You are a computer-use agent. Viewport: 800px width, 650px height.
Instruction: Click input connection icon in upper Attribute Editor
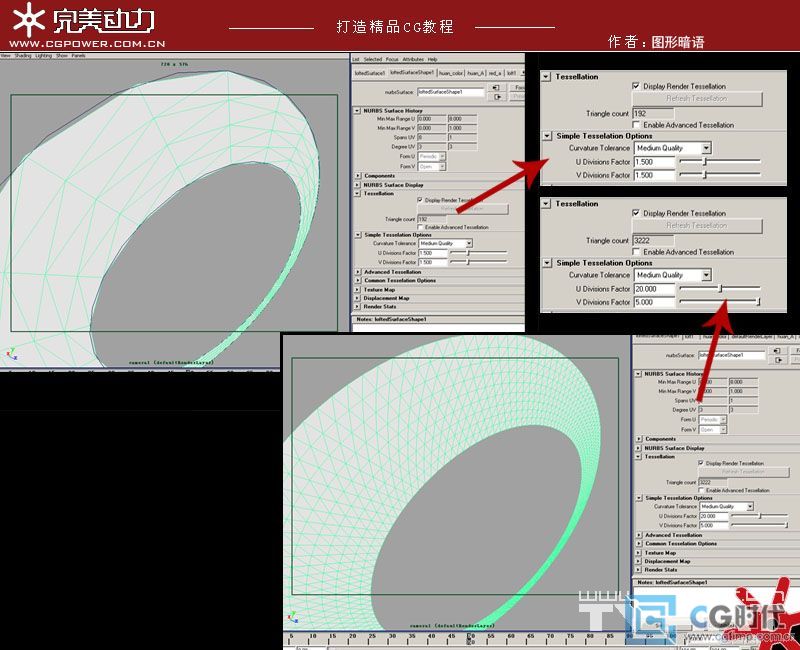pos(496,88)
